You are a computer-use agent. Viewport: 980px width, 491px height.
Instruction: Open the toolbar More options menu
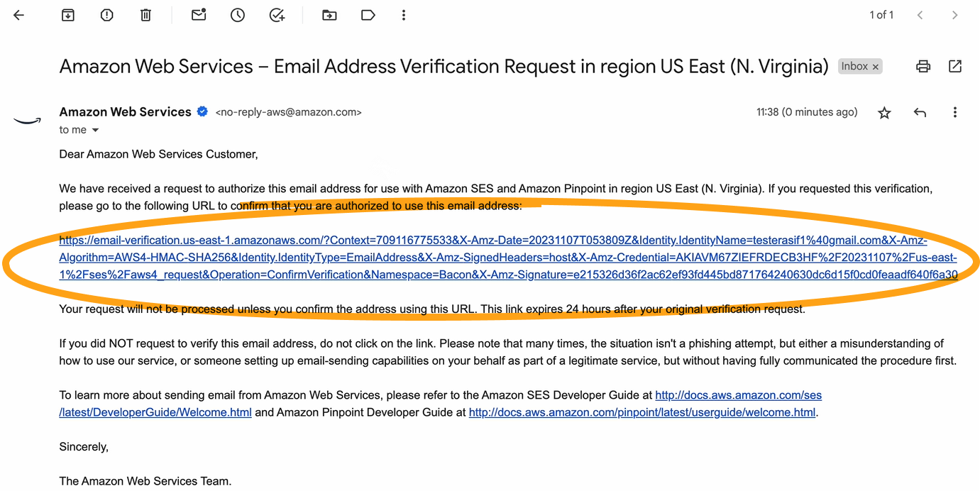(x=404, y=15)
